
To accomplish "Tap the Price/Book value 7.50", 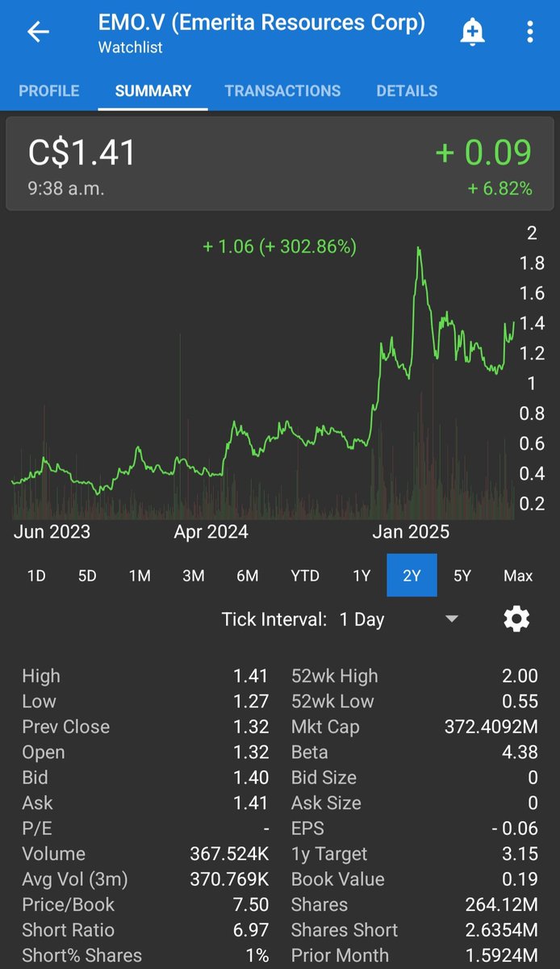I will click(x=251, y=904).
